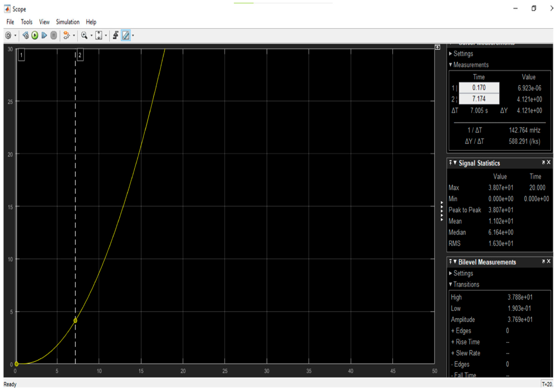This screenshot has width=558, height=392.
Task: Click cursor 2 time field 7.174
Action: [479, 99]
